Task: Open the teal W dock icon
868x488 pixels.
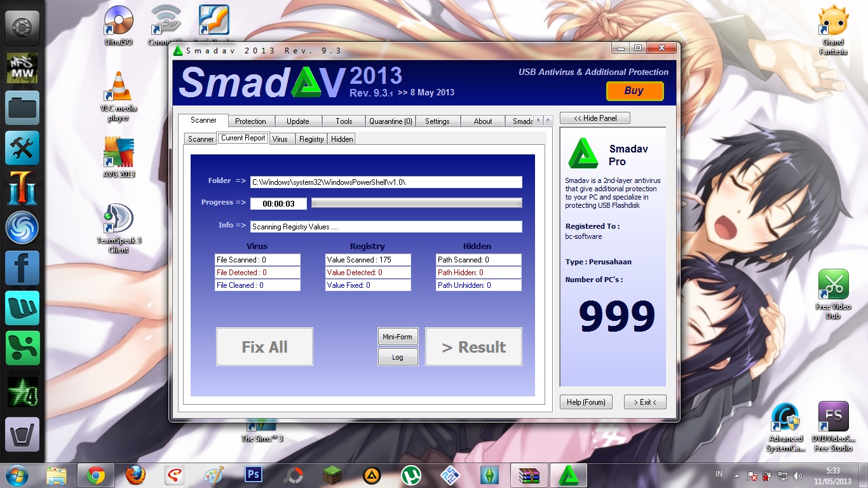Action: pyautogui.click(x=22, y=308)
